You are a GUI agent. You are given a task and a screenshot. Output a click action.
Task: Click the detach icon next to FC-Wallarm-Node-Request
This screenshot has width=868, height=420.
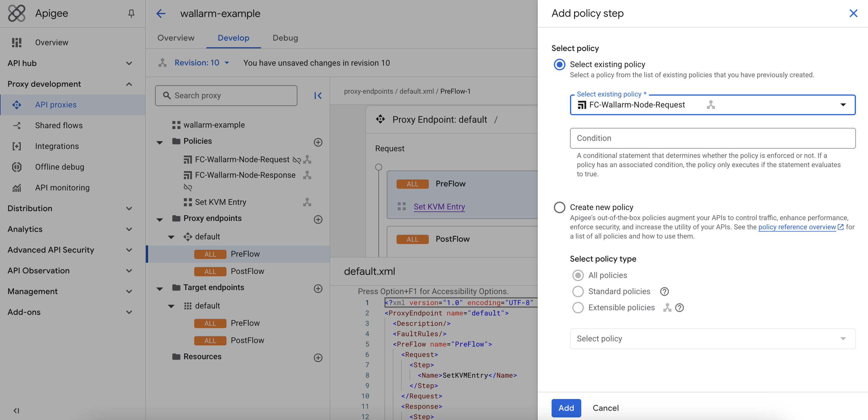point(297,160)
